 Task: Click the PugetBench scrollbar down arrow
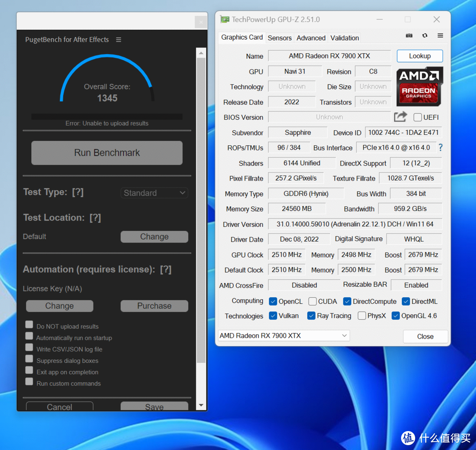pos(201,405)
